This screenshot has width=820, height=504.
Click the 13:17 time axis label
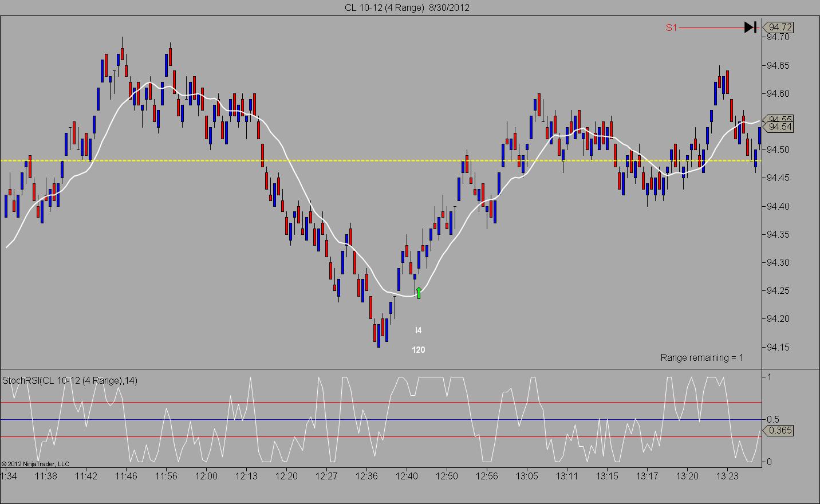(x=647, y=476)
